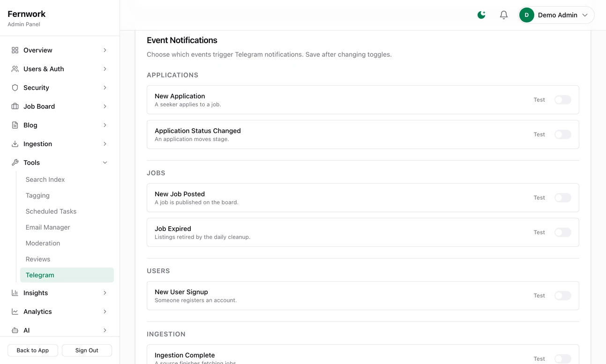Send Test for New Job Posted

[539, 198]
